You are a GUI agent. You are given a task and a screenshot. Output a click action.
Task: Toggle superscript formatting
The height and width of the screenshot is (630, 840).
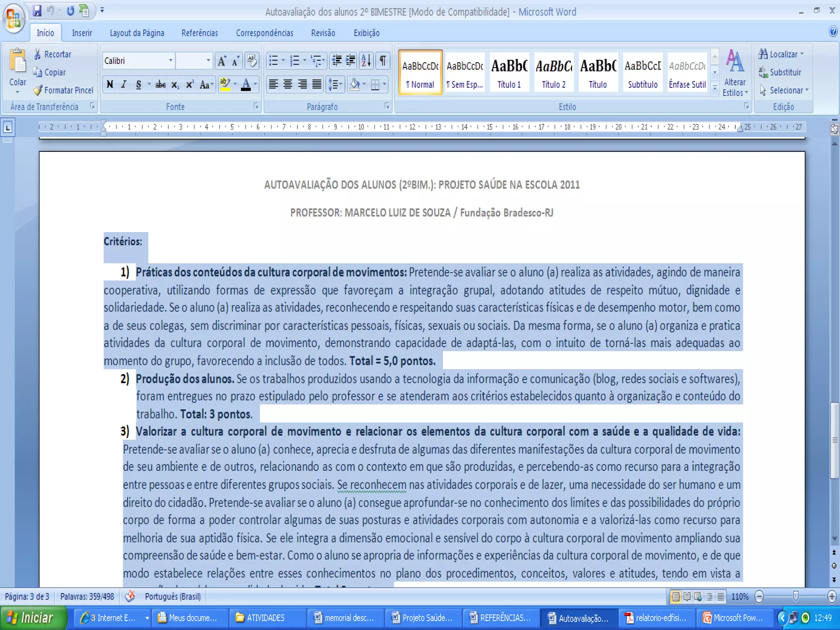[x=189, y=84]
